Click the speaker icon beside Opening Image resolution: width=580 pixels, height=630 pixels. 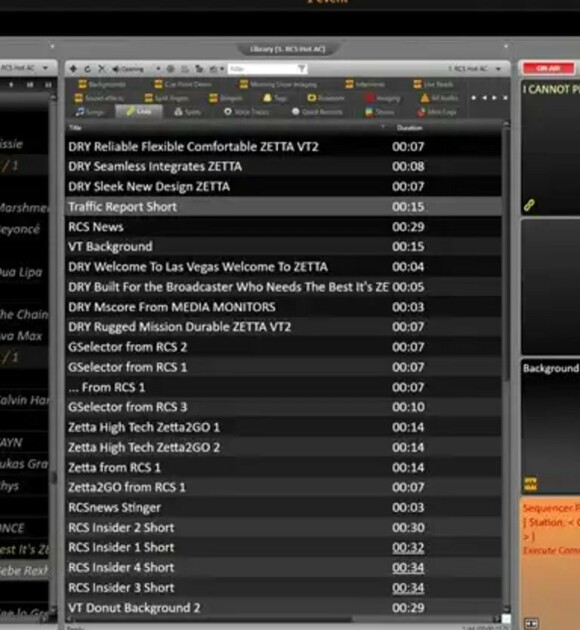point(116,69)
